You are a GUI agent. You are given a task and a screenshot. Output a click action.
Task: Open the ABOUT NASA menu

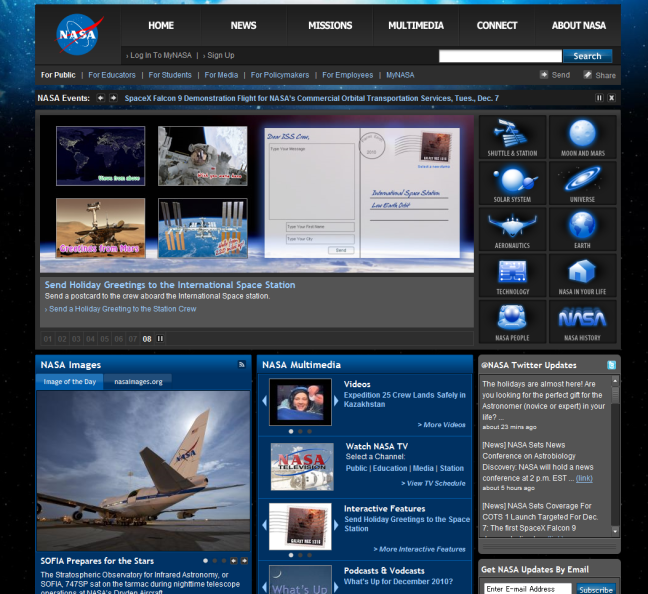pyautogui.click(x=579, y=26)
